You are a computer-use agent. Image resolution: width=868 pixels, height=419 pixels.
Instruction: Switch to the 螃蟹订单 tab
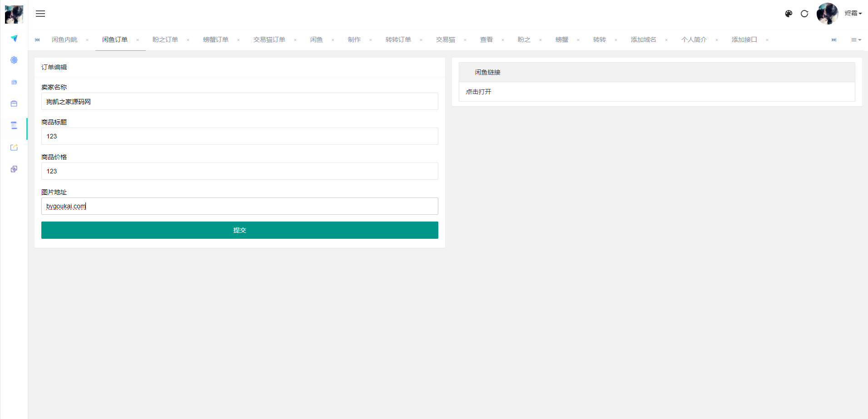215,40
